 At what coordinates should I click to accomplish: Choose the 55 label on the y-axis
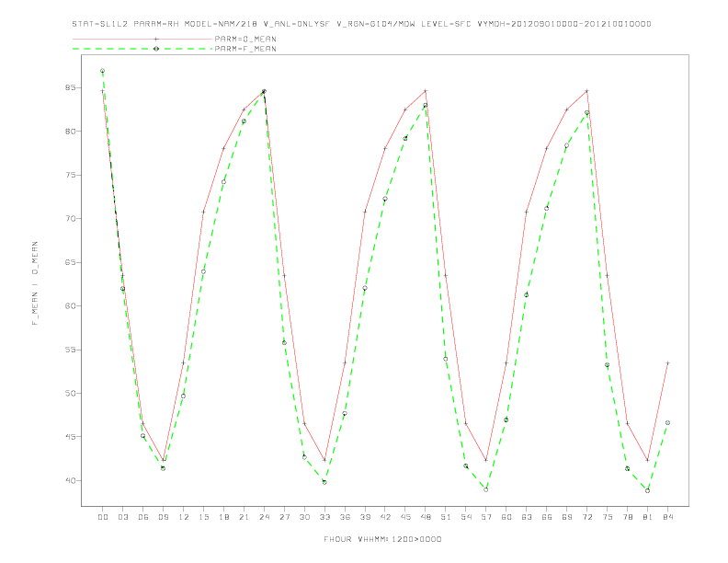[70, 350]
